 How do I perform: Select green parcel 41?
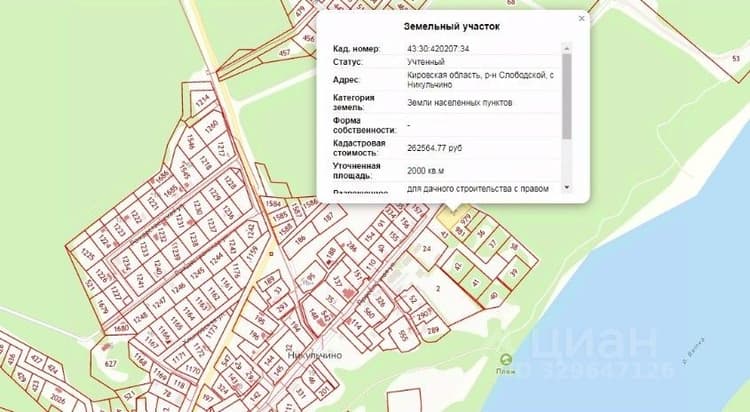pyautogui.click(x=475, y=283)
